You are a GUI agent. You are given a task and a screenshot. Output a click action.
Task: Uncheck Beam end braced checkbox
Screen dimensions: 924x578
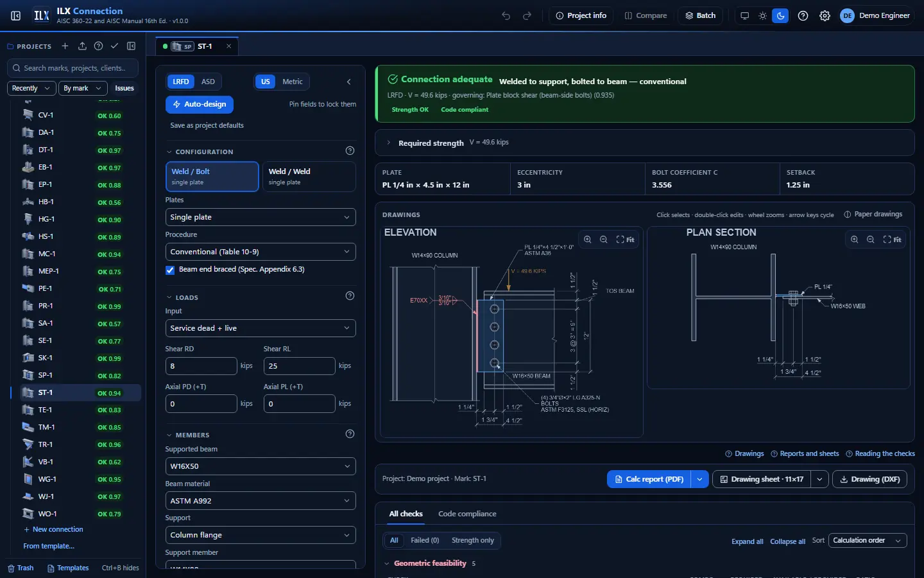point(170,270)
